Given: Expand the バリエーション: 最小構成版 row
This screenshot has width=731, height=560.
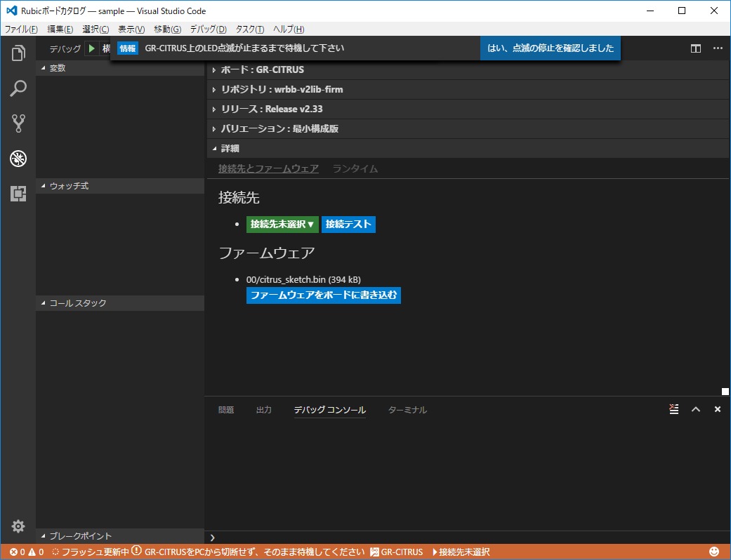Looking at the screenshot, I should tap(468, 128).
